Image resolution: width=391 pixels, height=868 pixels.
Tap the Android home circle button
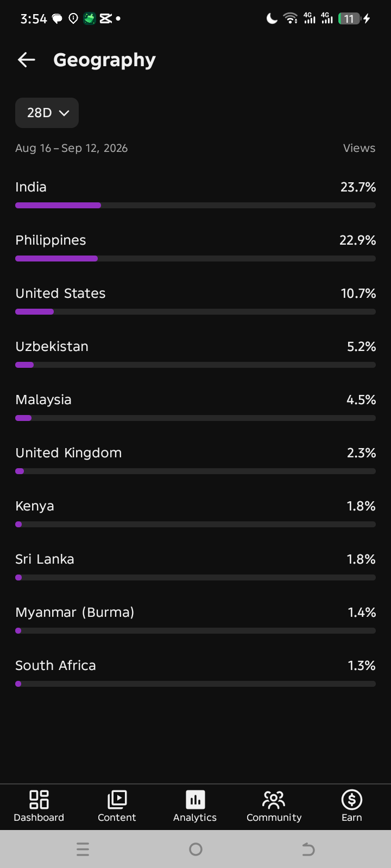click(x=195, y=849)
